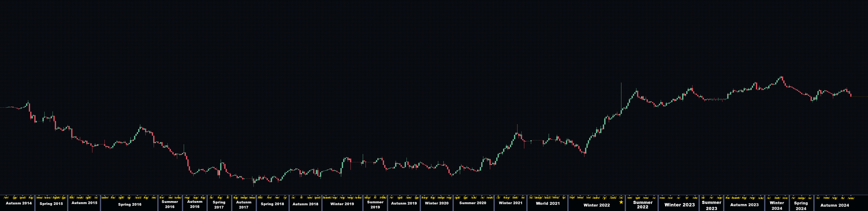Select the Winter 2019 season label

click(x=342, y=204)
